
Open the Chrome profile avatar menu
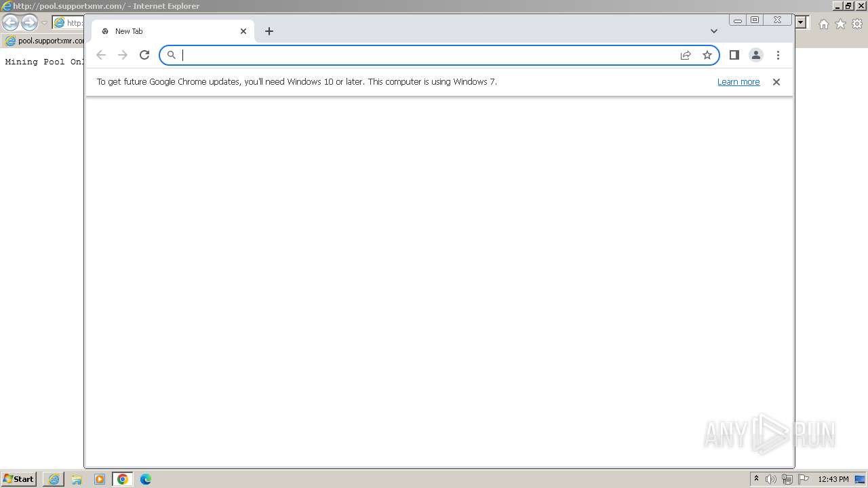756,55
